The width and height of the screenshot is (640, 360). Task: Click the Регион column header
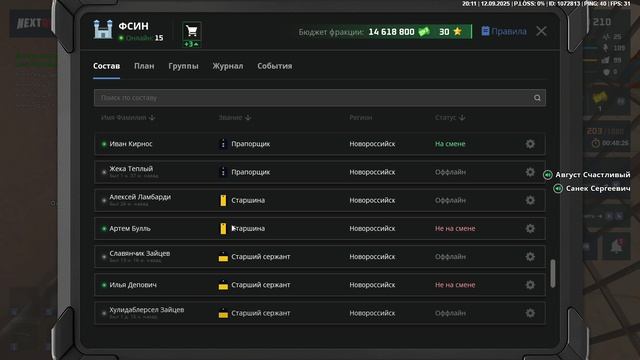[x=360, y=118]
